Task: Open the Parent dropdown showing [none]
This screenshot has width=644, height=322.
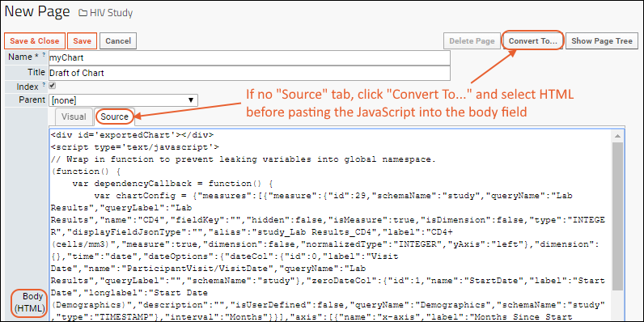Action: [x=123, y=100]
